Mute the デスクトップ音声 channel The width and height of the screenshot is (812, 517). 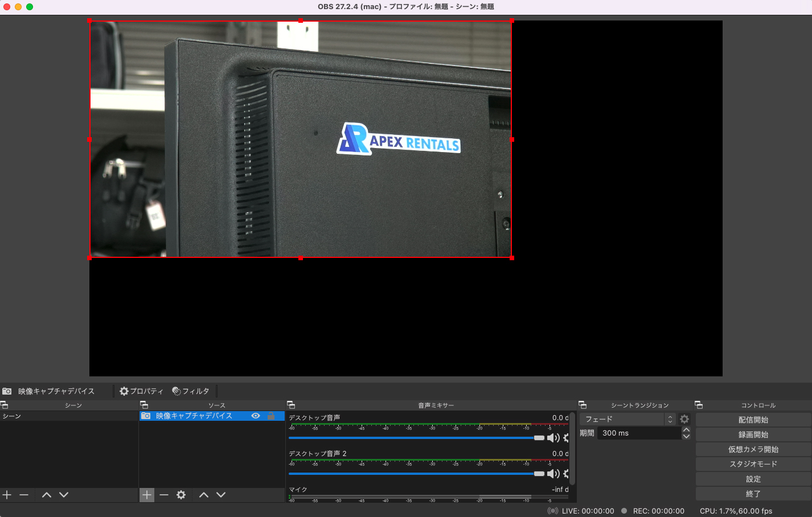pyautogui.click(x=553, y=438)
